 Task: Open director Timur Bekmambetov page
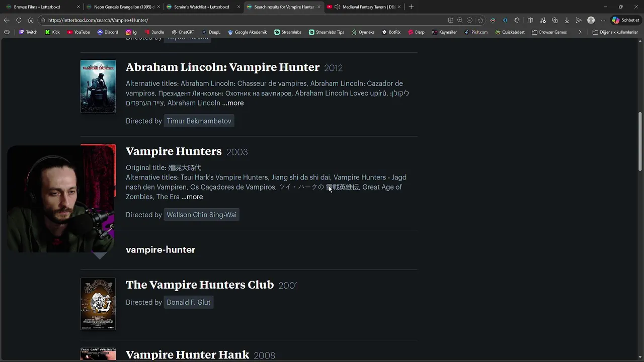(199, 121)
